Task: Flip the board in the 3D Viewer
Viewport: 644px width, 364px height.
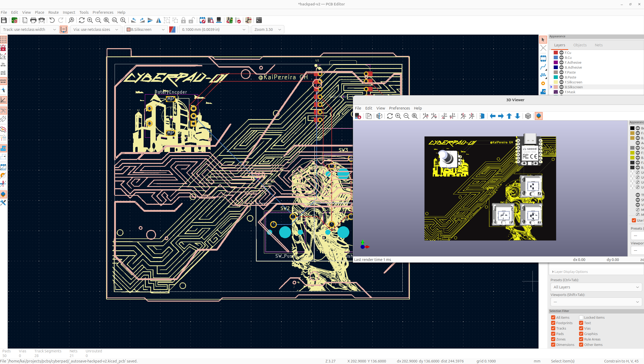Action: pyautogui.click(x=482, y=116)
